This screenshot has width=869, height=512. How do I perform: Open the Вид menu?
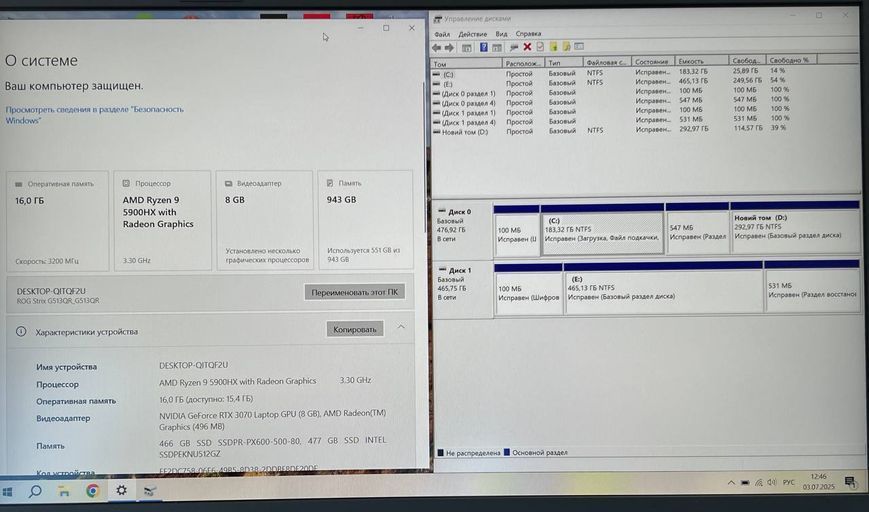501,34
